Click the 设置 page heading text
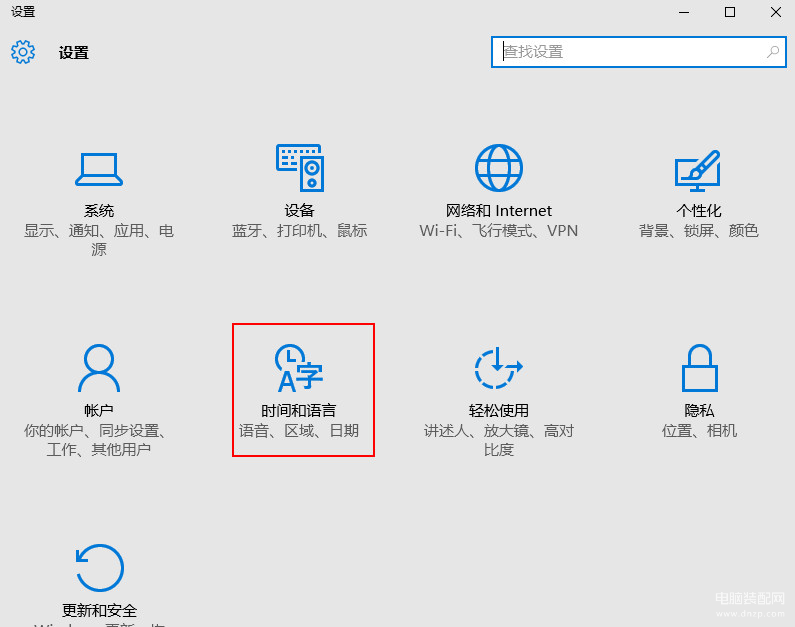The height and width of the screenshot is (627, 795). (x=74, y=52)
